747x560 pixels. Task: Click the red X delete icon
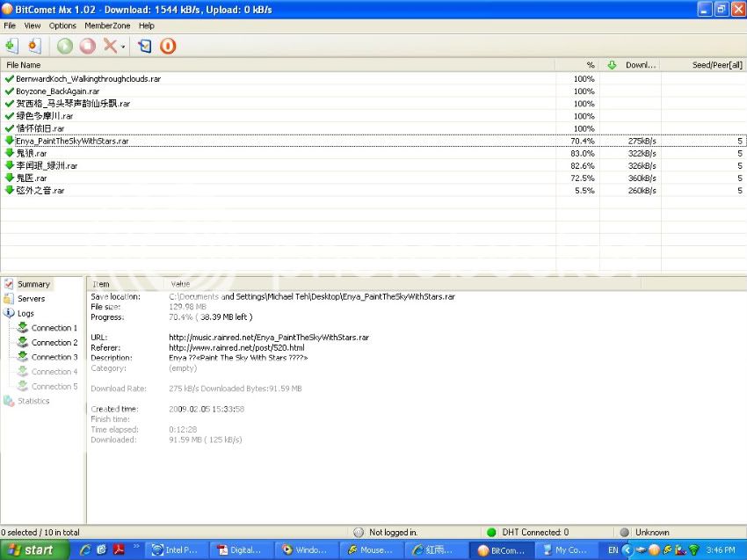coord(110,46)
